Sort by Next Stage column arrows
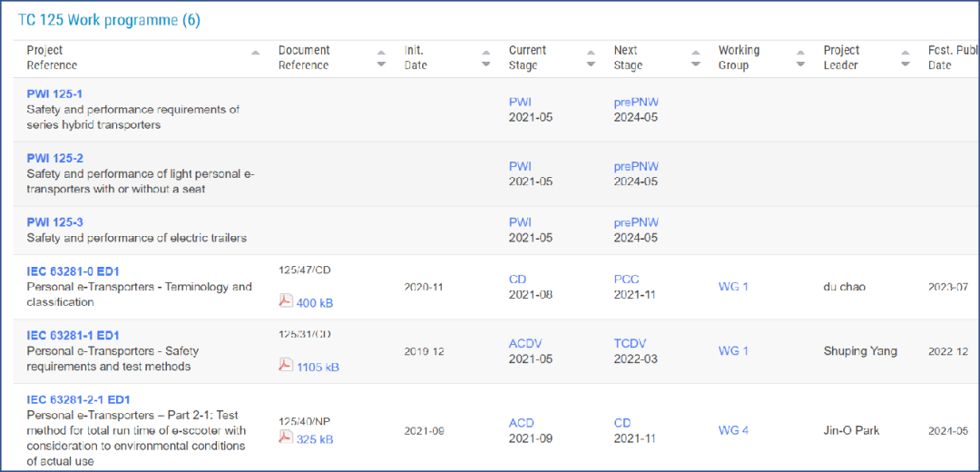 (695, 58)
